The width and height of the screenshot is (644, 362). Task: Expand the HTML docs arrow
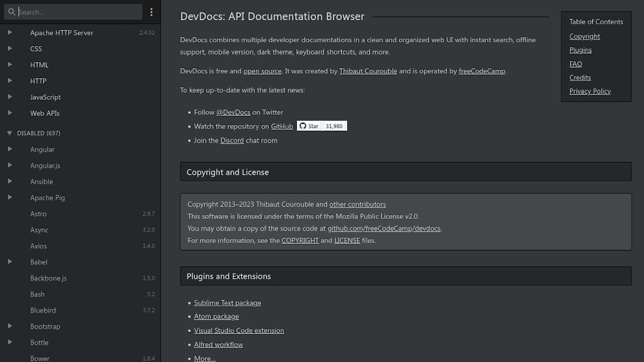click(x=10, y=65)
